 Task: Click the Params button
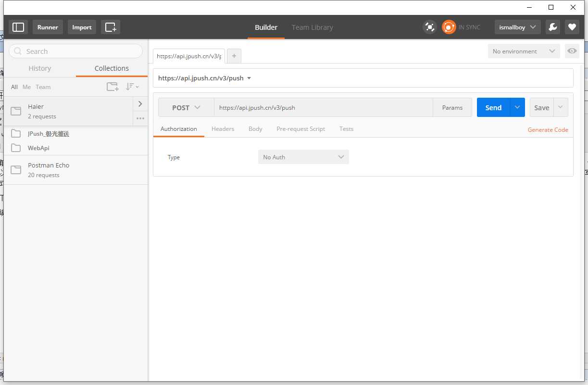point(452,107)
